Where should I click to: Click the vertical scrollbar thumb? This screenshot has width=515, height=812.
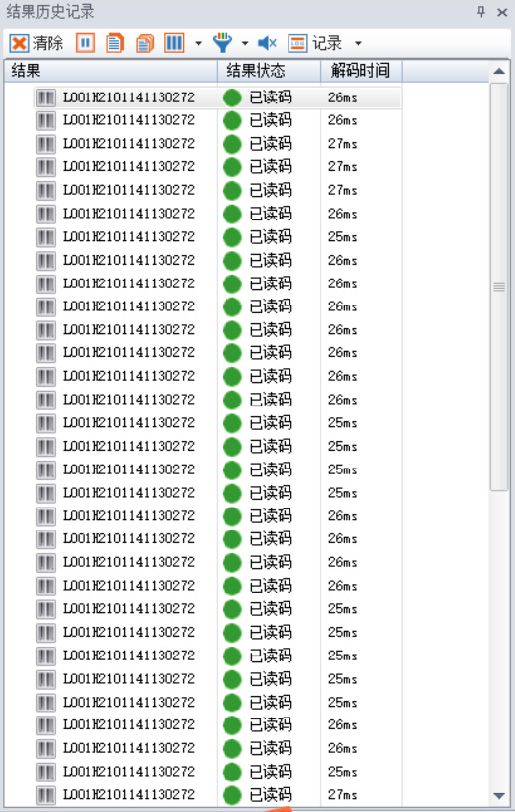point(499,286)
